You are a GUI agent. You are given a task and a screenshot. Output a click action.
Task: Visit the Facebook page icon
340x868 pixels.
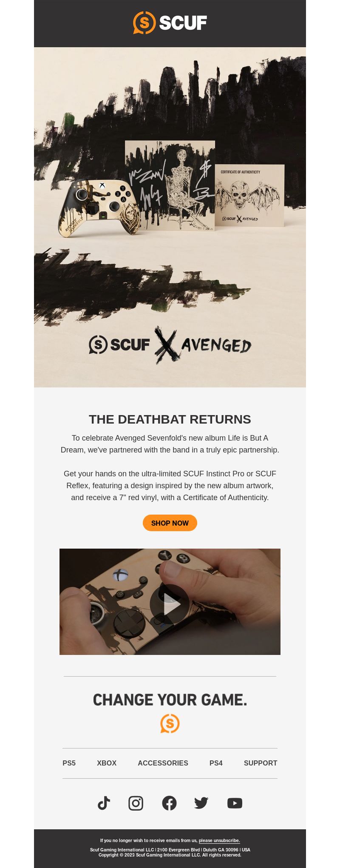[169, 803]
